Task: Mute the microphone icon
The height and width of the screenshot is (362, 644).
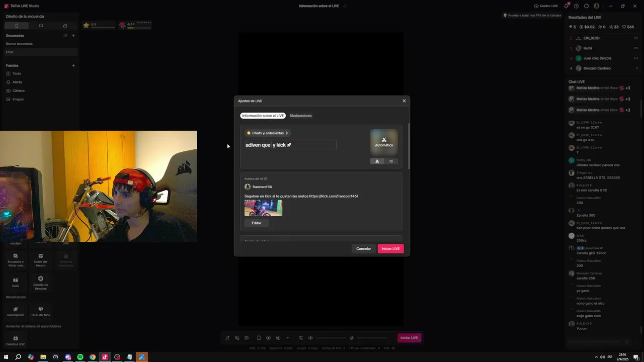Action: click(352, 338)
